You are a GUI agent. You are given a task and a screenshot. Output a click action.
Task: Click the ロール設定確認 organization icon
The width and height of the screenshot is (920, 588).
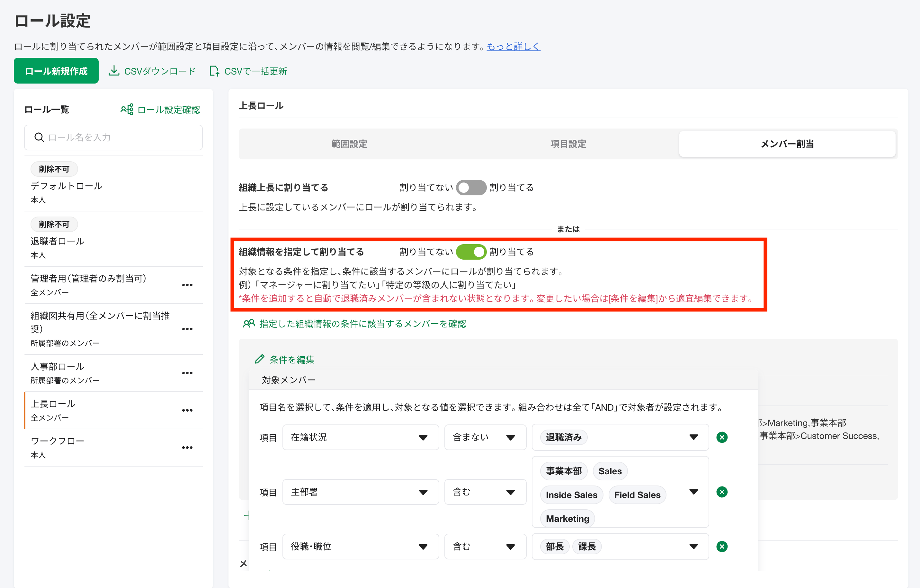tap(127, 109)
